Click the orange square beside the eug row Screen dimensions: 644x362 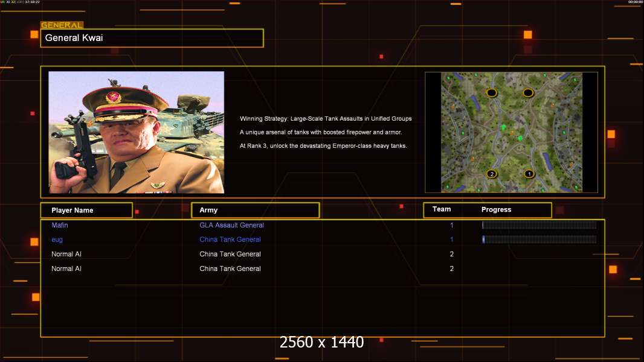click(34, 241)
